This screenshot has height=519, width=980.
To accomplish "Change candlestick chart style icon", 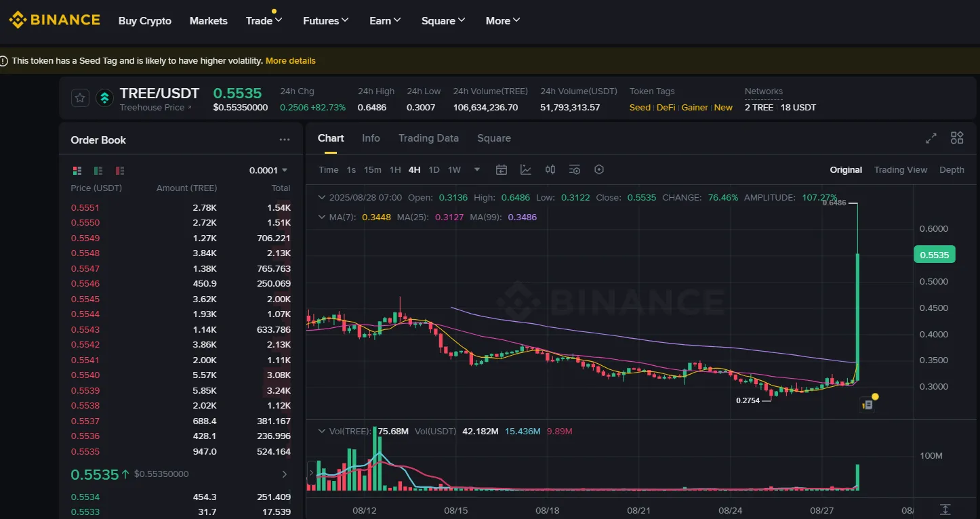I will tap(550, 170).
